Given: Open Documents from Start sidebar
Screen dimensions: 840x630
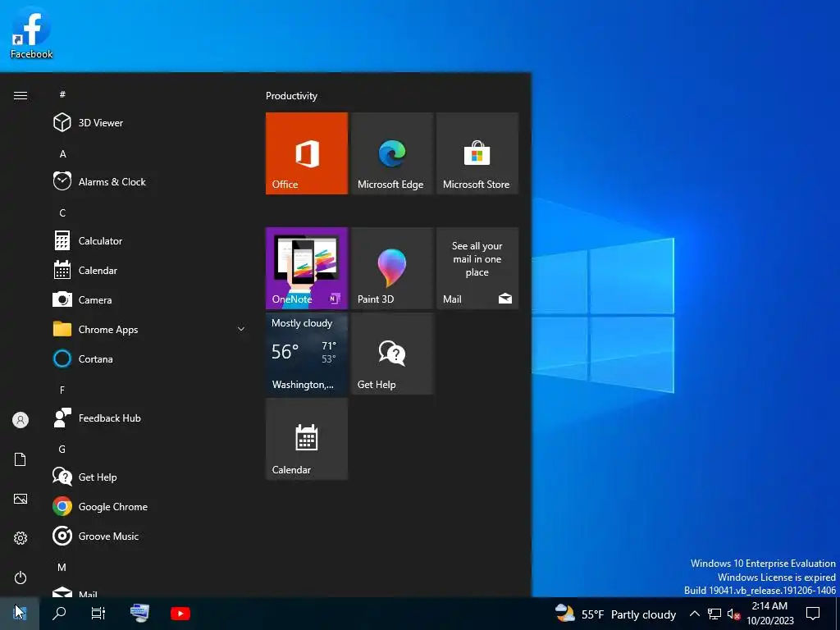Looking at the screenshot, I should [21, 459].
